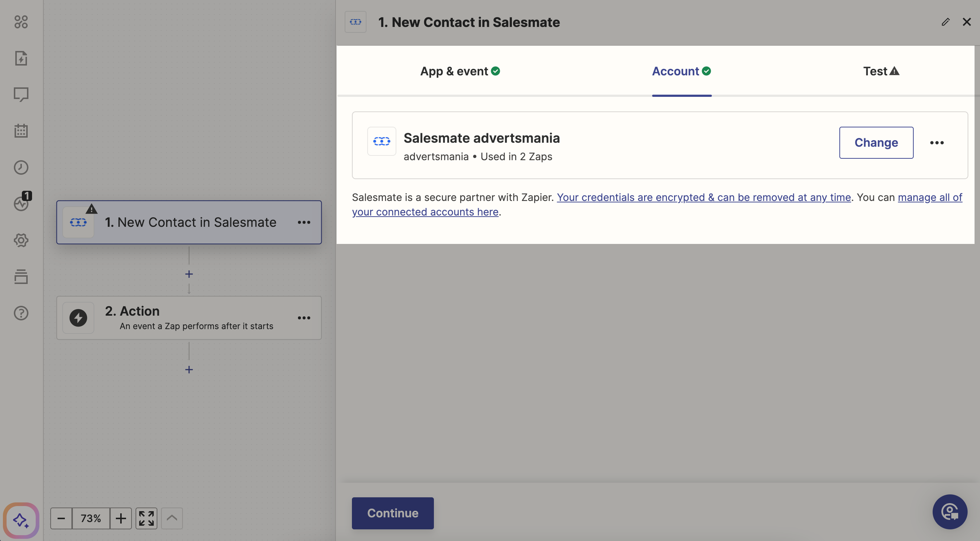Viewport: 980px width, 541px height.
Task: Click the 'Used in 2 Zaps' text
Action: (x=516, y=157)
